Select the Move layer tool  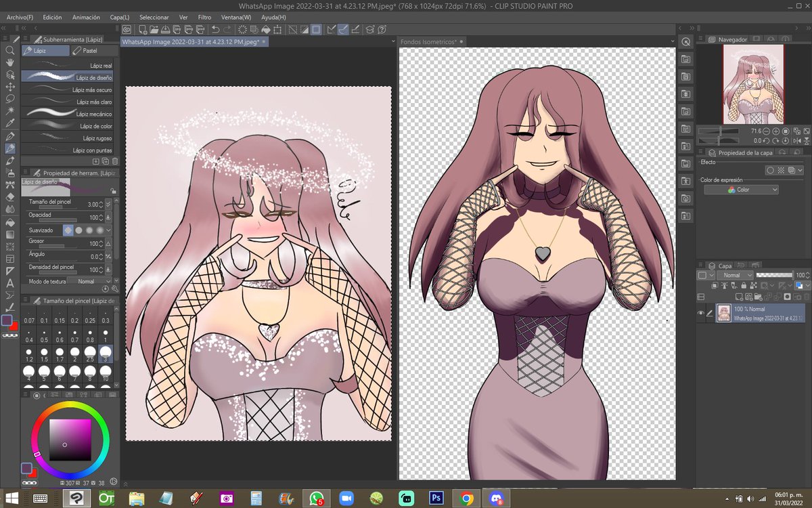(x=10, y=87)
